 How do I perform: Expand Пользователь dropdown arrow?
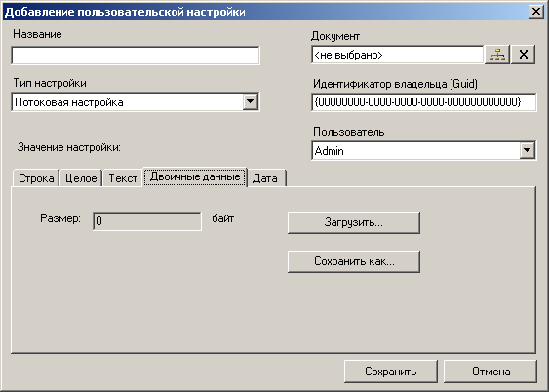pos(527,151)
